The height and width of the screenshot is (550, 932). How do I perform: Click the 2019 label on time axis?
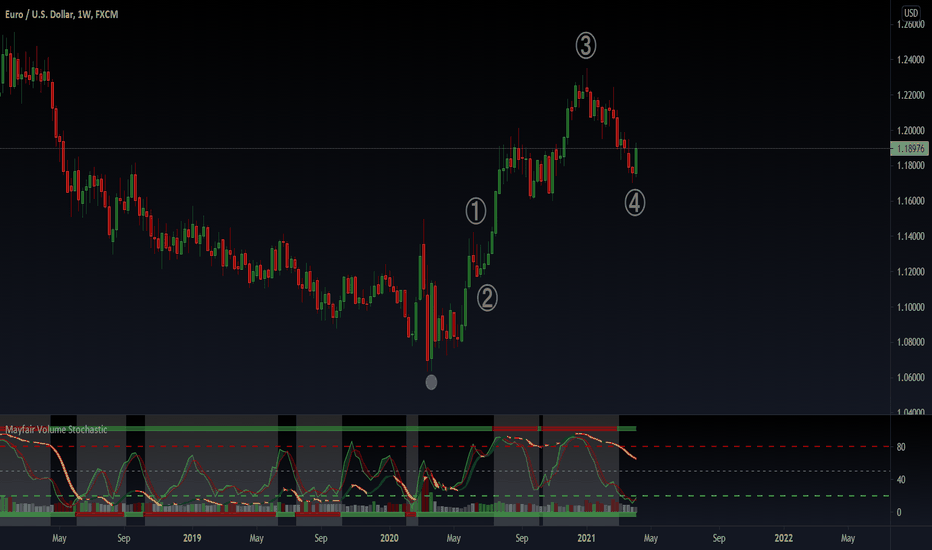pyautogui.click(x=192, y=538)
